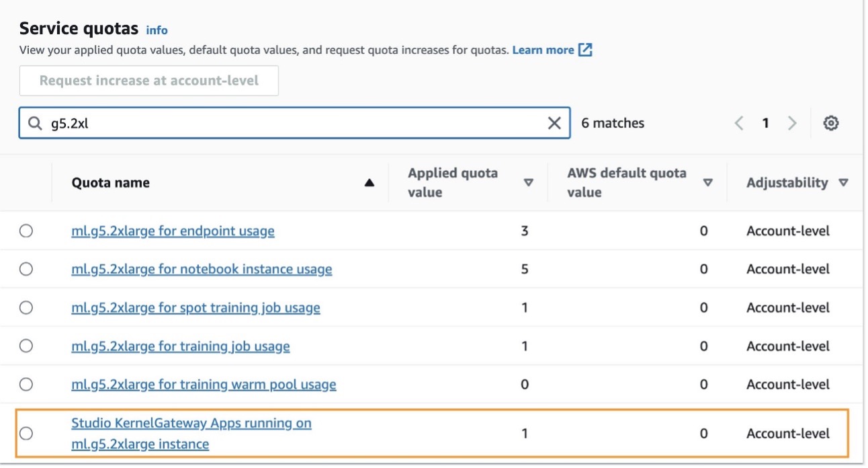Select radio for ml.g5.2xlarge for training job usage
This screenshot has height=468, width=868.
[26, 346]
